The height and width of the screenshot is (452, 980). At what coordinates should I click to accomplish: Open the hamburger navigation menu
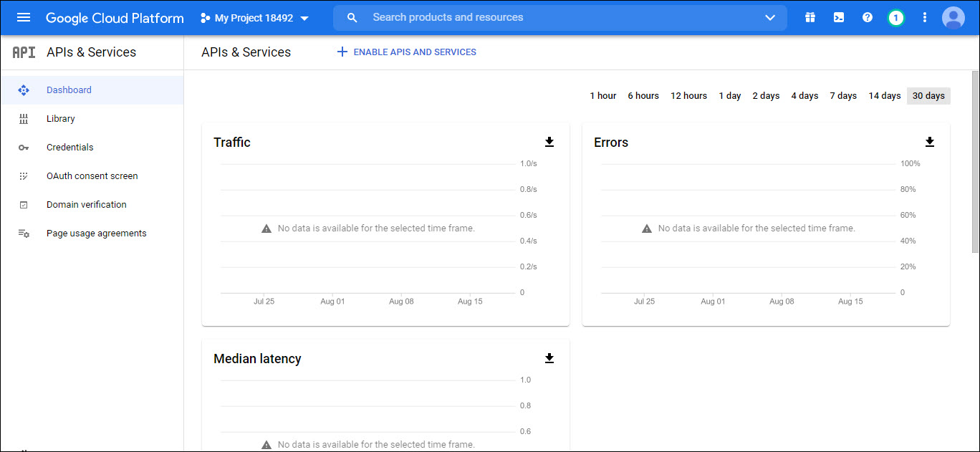coord(24,18)
